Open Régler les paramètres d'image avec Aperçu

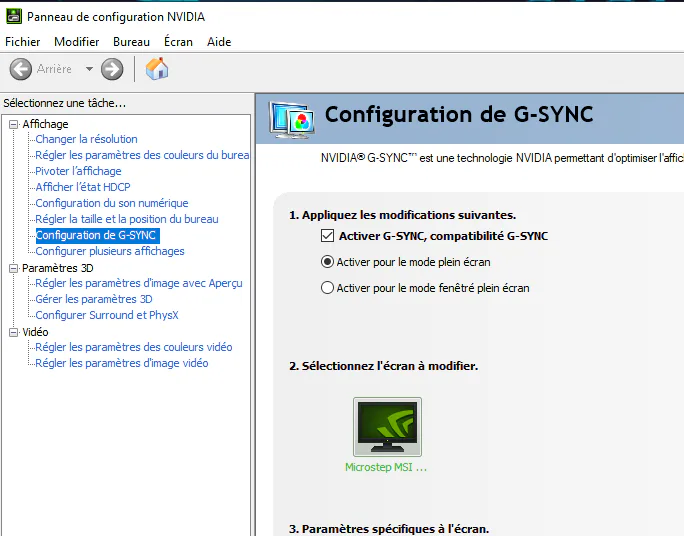coord(139,283)
